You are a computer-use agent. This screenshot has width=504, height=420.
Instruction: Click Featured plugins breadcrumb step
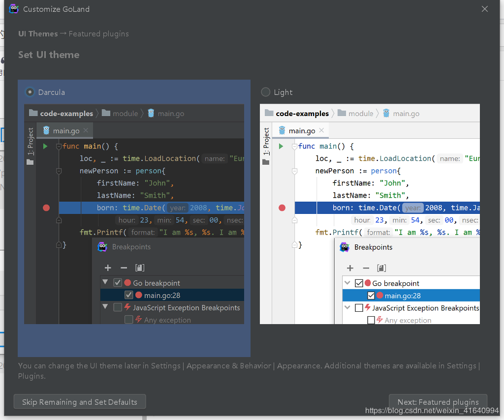tap(98, 34)
